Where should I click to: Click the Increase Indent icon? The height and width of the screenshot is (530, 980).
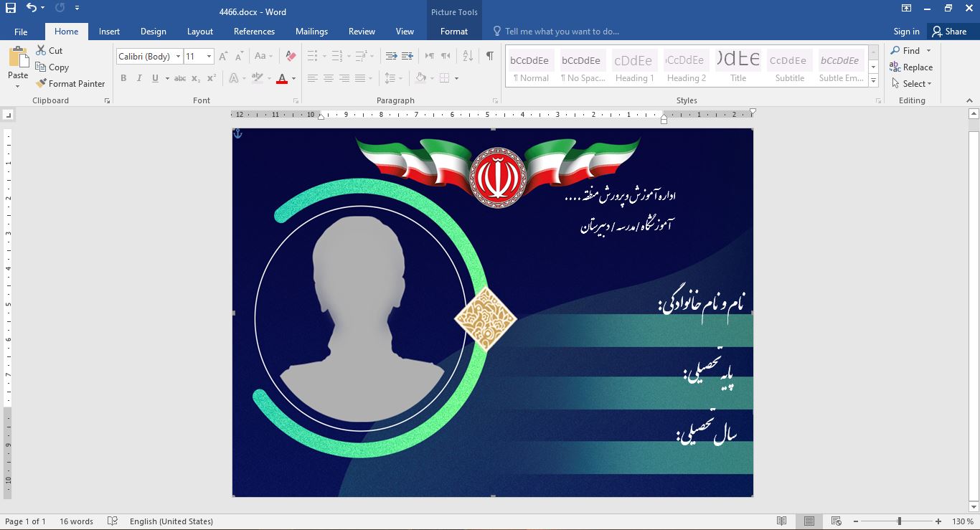click(x=407, y=56)
